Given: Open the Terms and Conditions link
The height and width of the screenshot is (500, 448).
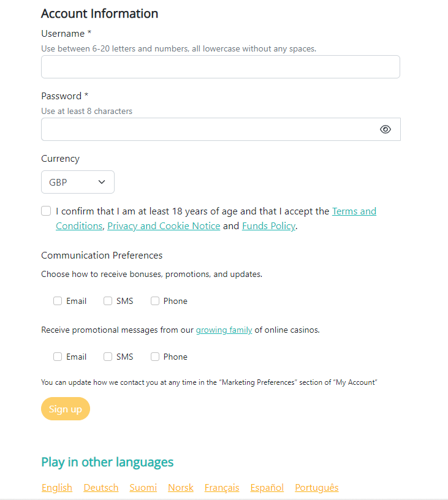Looking at the screenshot, I should click(354, 211).
